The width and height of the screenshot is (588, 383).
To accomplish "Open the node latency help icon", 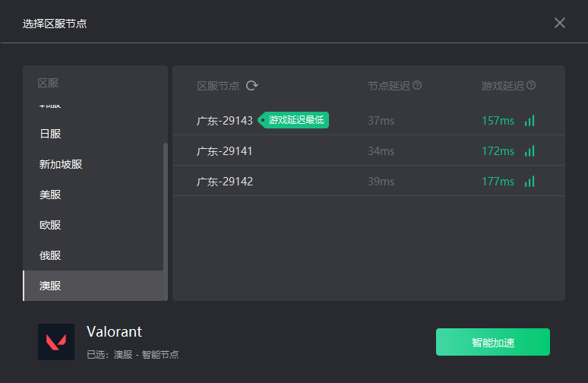I will point(417,86).
